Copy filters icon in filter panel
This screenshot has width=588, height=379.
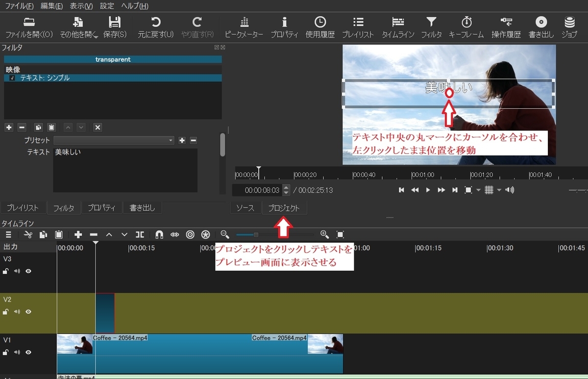click(39, 127)
